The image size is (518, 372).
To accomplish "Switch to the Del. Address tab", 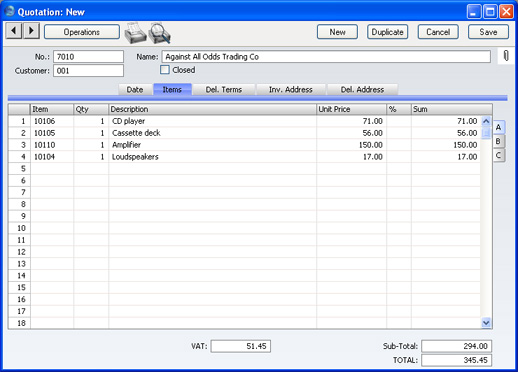I will (362, 90).
